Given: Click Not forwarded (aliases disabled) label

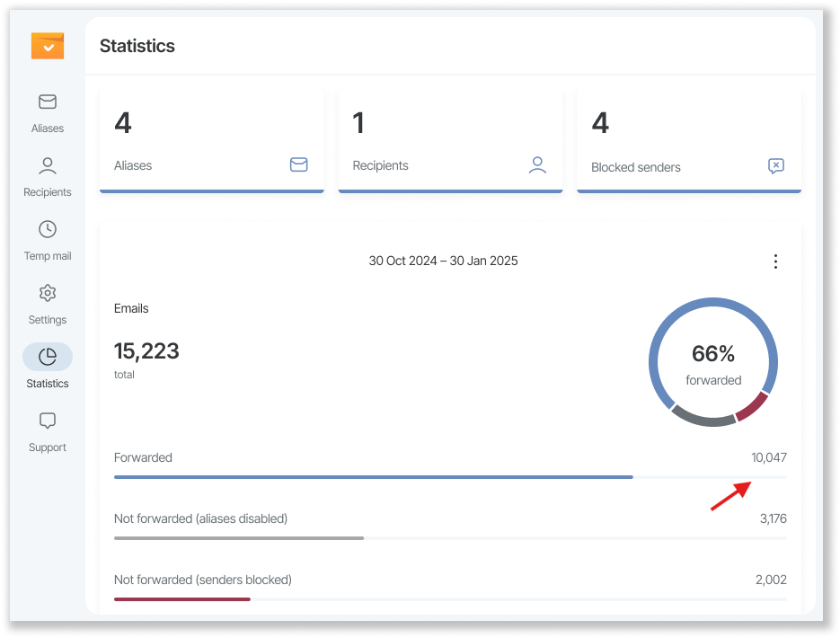Looking at the screenshot, I should (201, 518).
